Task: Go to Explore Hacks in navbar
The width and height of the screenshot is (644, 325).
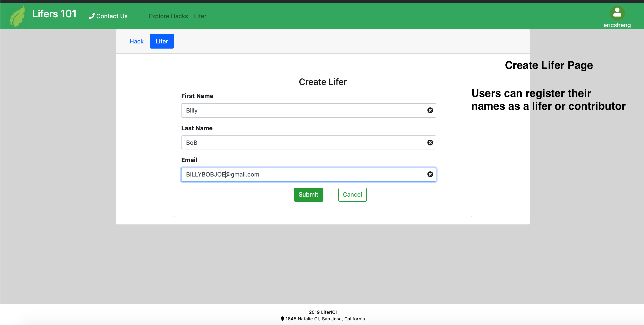Action: 168,16
